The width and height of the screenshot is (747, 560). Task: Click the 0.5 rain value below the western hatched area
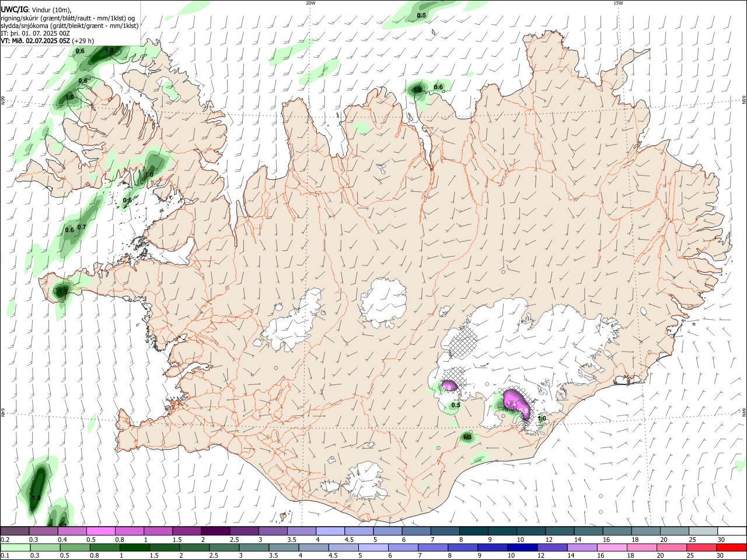coord(456,405)
